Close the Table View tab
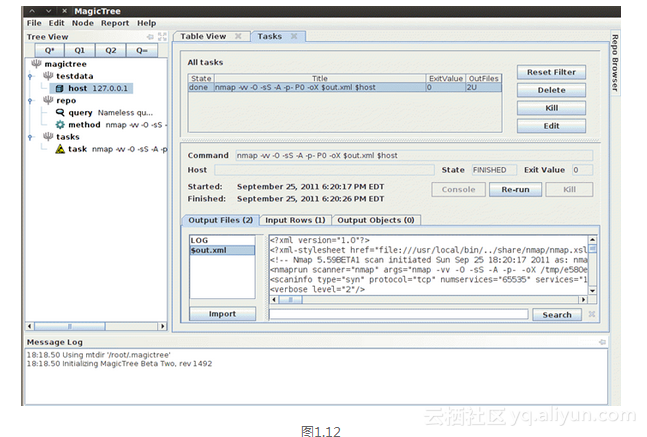The image size is (647, 437). [x=238, y=36]
